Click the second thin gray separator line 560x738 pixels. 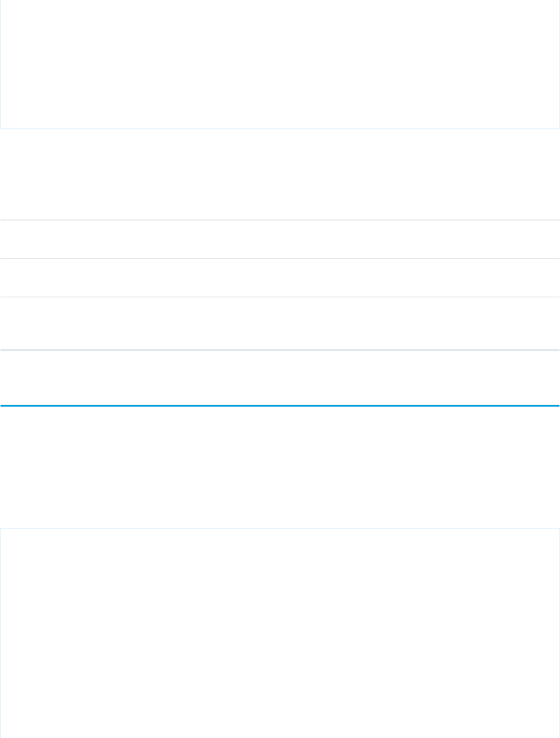[x=279, y=258]
